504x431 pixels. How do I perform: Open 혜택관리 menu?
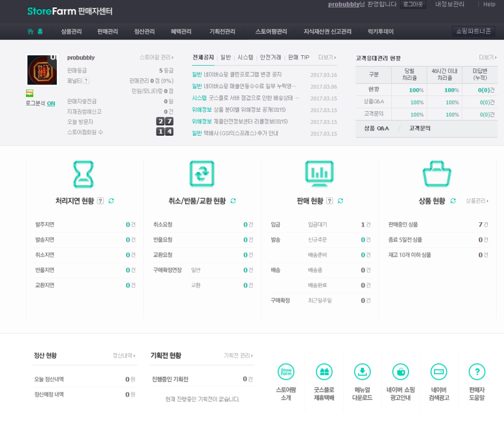(181, 31)
